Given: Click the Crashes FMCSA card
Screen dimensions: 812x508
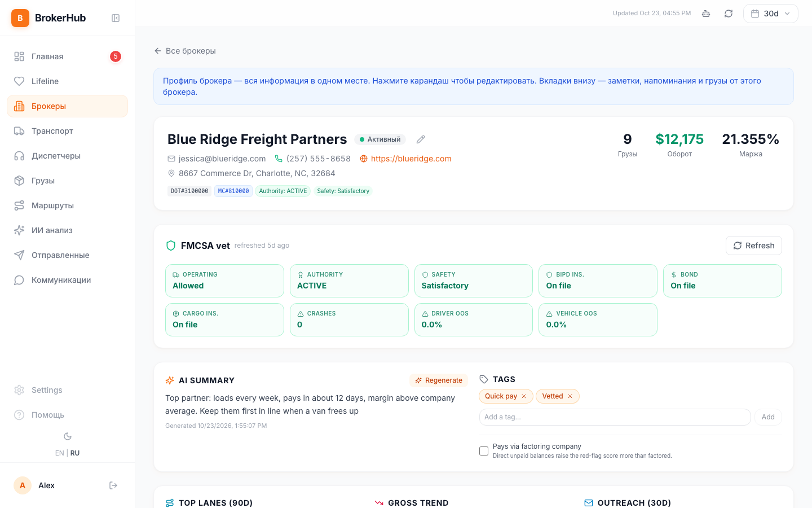Looking at the screenshot, I should (x=349, y=319).
